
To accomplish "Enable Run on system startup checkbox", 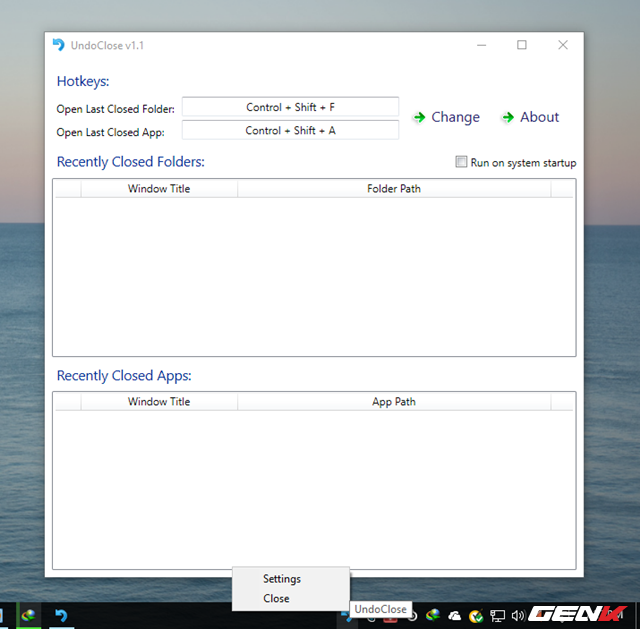I will pyautogui.click(x=461, y=162).
